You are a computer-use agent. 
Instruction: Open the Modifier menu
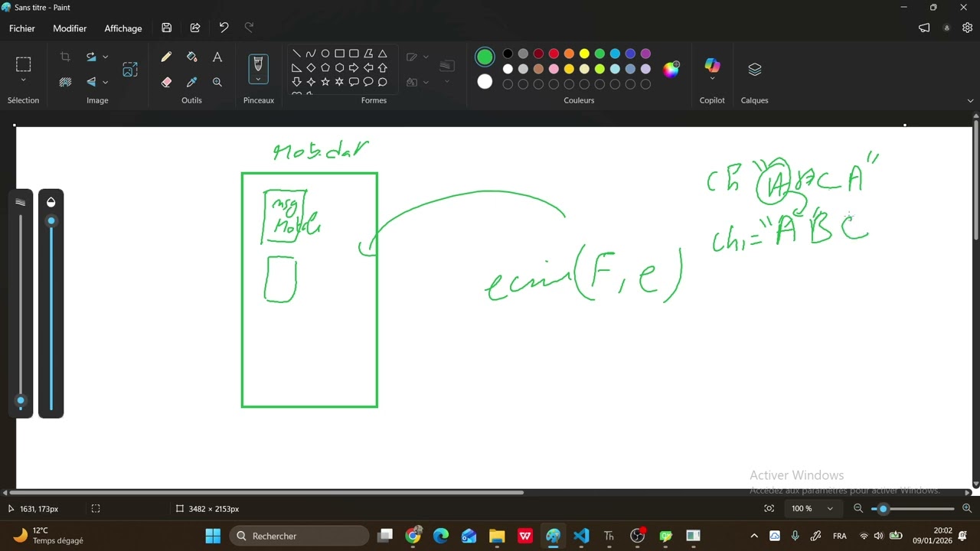click(x=70, y=28)
